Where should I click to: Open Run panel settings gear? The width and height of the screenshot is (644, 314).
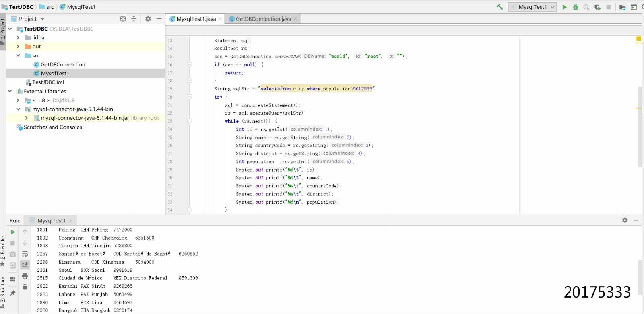[625, 220]
